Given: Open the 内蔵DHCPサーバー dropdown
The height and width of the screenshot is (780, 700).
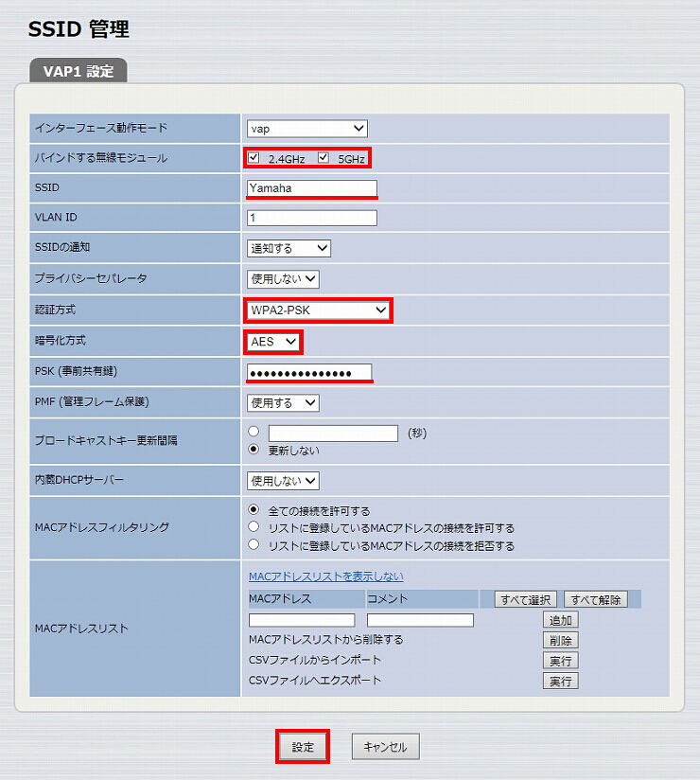Looking at the screenshot, I should (283, 481).
